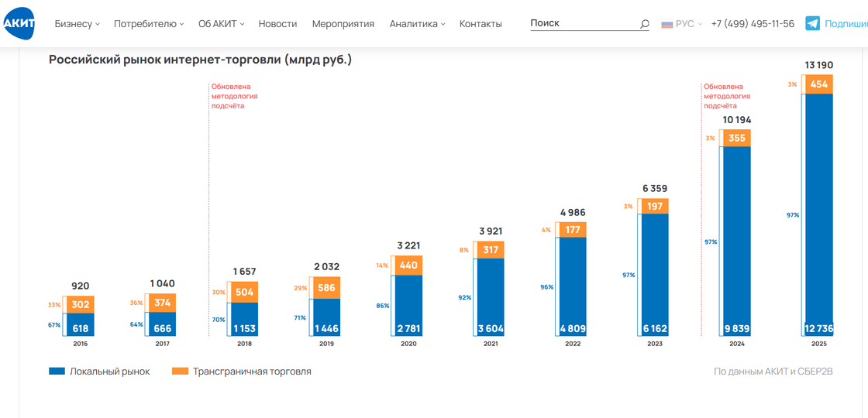Click the Локальный рынок legend label

pyautogui.click(x=109, y=372)
